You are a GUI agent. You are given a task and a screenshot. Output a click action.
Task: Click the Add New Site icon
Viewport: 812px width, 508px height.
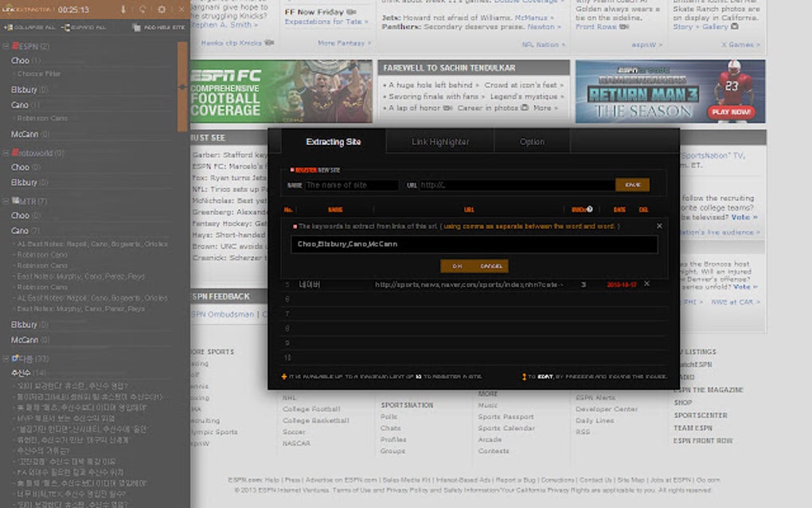pos(138,26)
